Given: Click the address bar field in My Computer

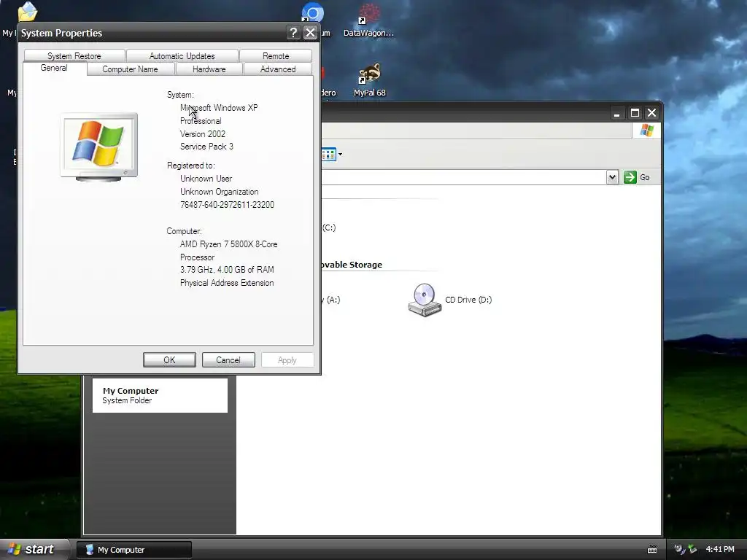Looking at the screenshot, I should [463, 177].
